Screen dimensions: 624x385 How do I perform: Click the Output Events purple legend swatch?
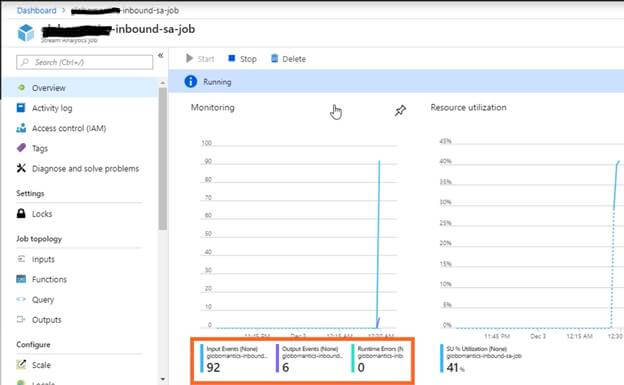click(x=277, y=359)
